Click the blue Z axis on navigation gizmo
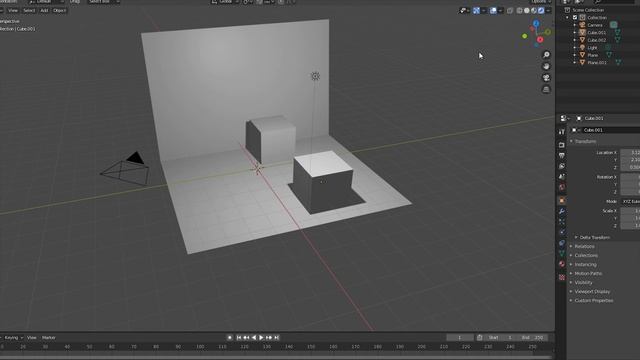The width and height of the screenshot is (640, 360). pos(536,24)
